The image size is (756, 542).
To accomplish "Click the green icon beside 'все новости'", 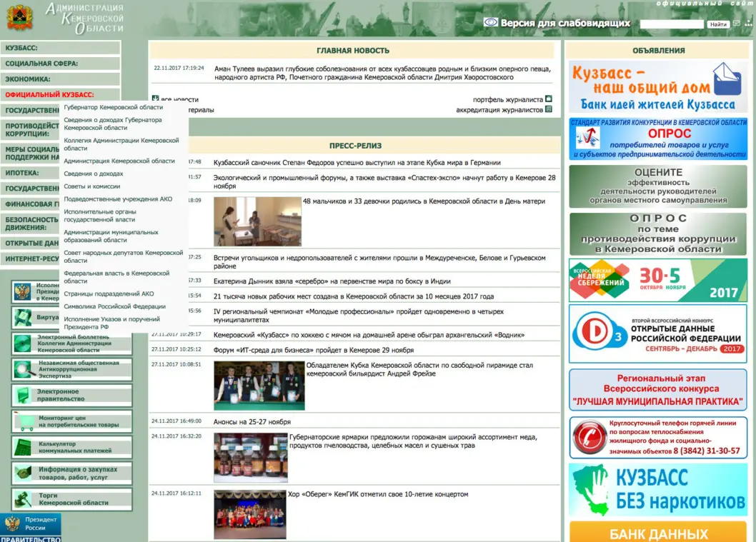I will [x=155, y=99].
